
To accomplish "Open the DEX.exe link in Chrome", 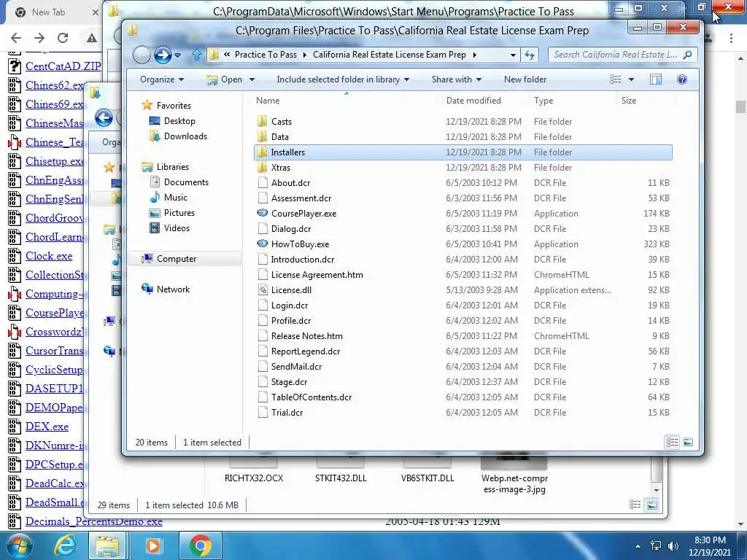I will [x=47, y=427].
